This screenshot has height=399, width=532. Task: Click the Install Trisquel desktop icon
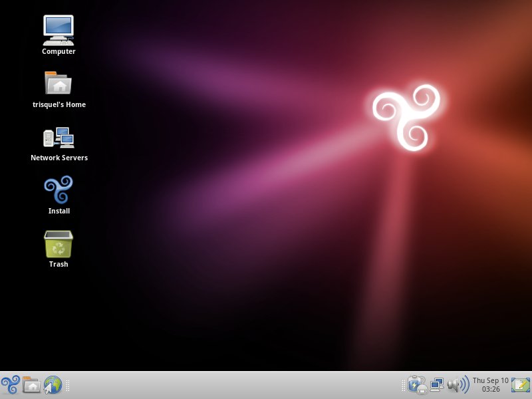tap(59, 190)
